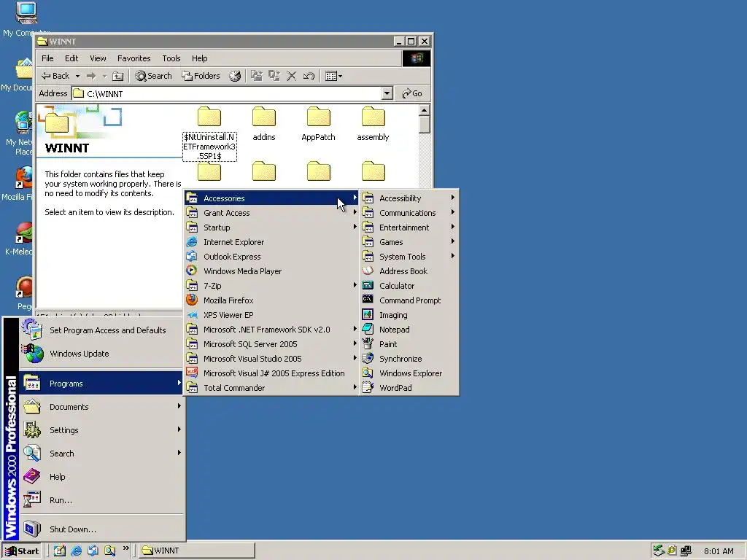Click the Up folder toolbar icon
747x560 pixels.
tap(117, 76)
